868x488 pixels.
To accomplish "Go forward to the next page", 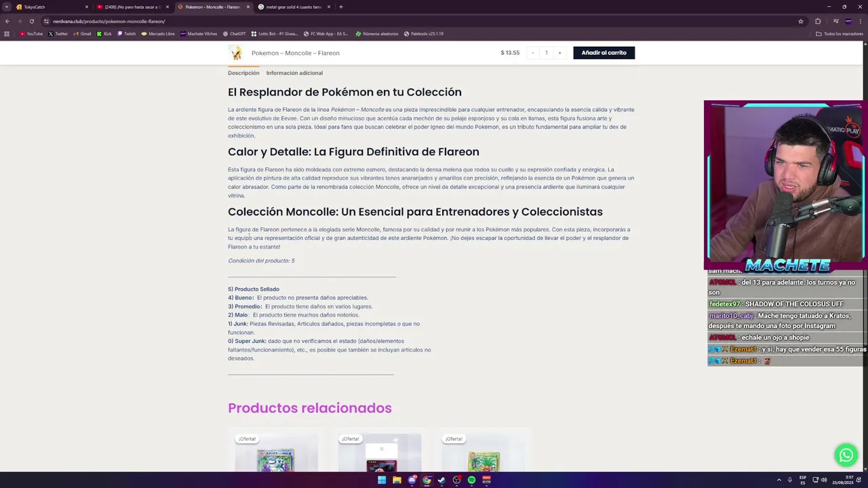I will 19,21.
